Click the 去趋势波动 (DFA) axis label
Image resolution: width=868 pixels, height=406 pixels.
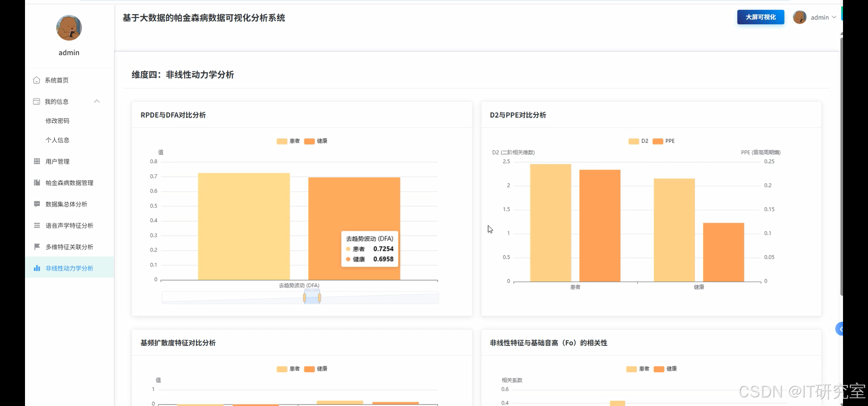(x=299, y=285)
